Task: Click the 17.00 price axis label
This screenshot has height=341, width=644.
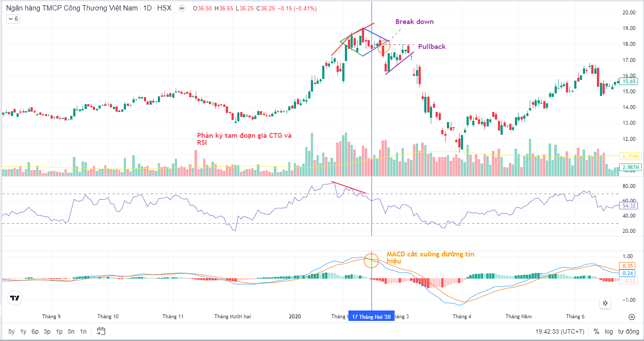Action: 629,60
